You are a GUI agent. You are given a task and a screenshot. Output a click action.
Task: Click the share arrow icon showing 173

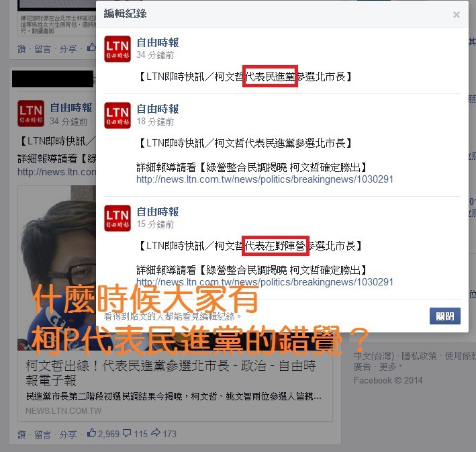(x=156, y=433)
